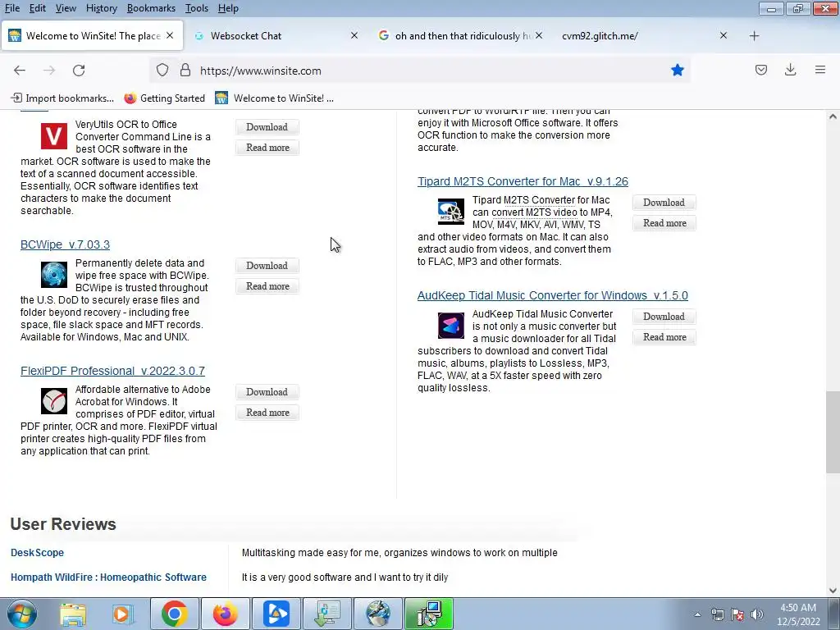The image size is (840, 630).
Task: Open the Edit menu
Action: tap(38, 8)
